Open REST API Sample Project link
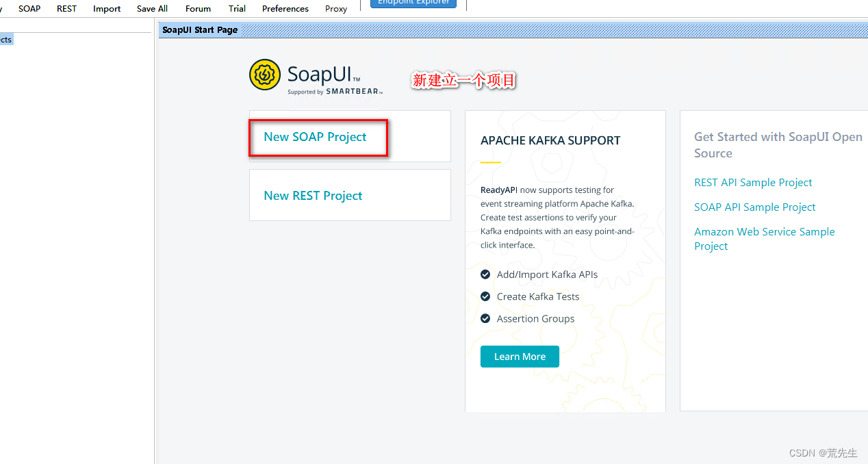868x464 pixels. coord(753,183)
